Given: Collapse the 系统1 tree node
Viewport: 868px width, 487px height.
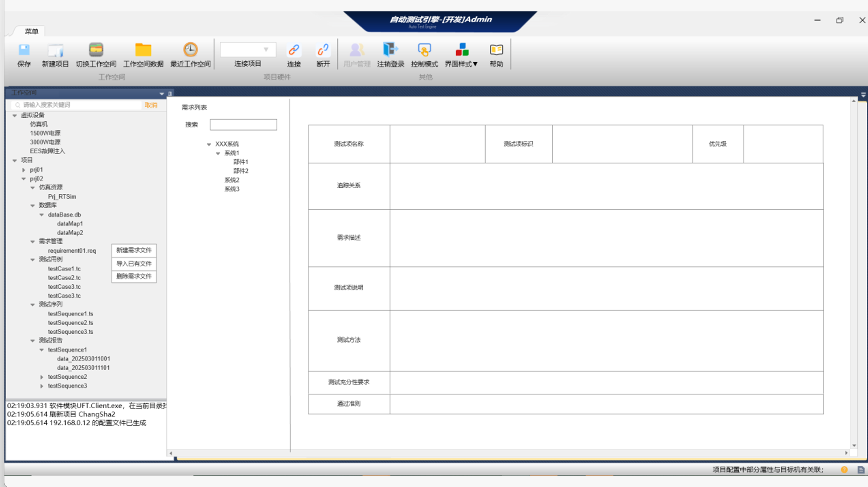Looking at the screenshot, I should (218, 153).
